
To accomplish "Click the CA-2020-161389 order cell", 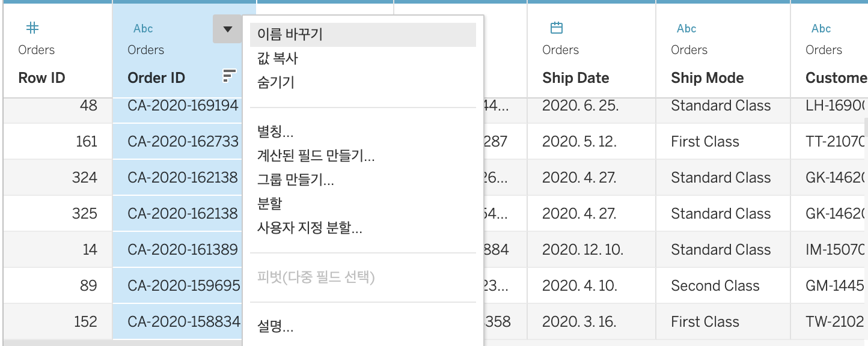I will point(183,249).
